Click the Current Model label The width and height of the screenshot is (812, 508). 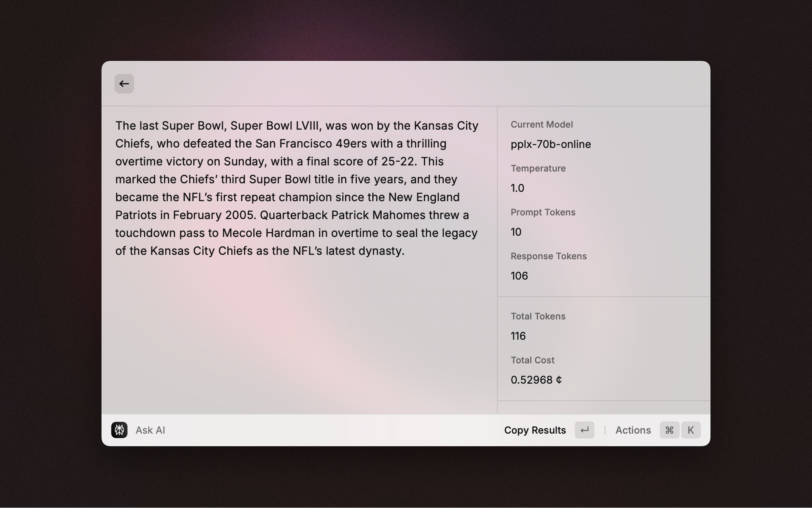pos(542,124)
